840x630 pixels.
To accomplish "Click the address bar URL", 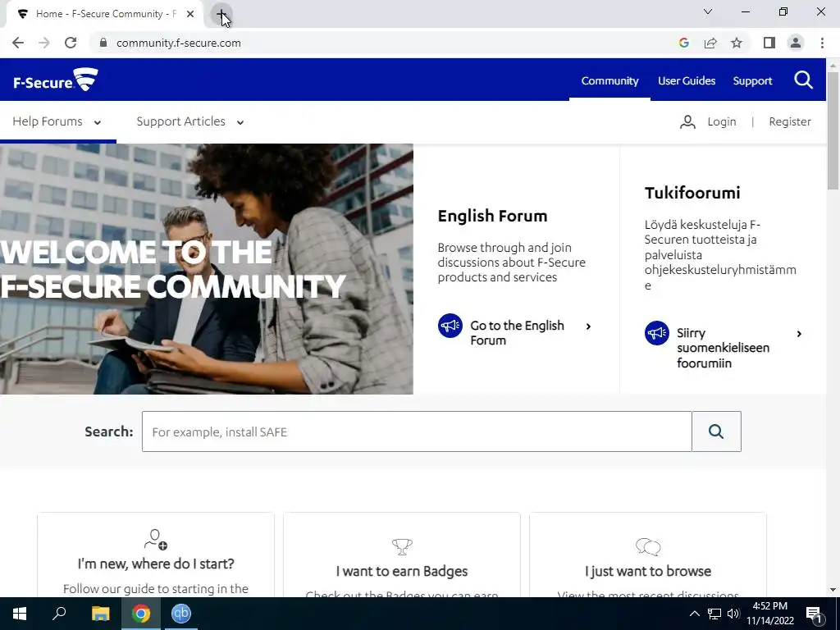I will pos(178,43).
